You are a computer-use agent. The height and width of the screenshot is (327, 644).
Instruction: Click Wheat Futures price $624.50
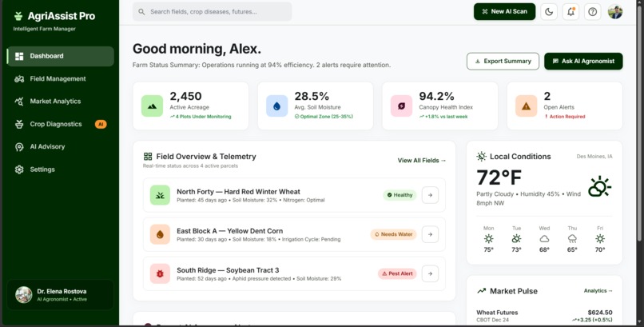point(599,313)
